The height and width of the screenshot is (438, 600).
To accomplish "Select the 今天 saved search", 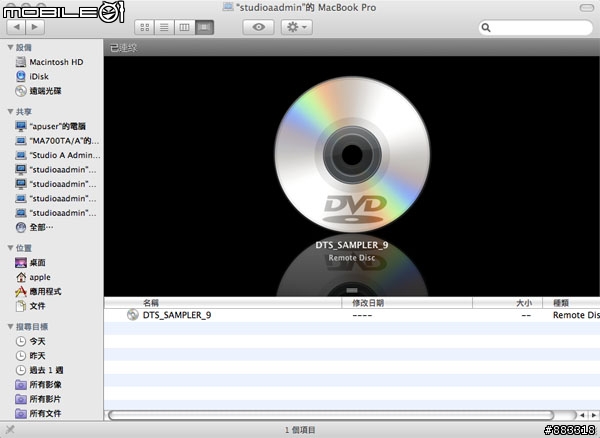I will tap(30, 341).
